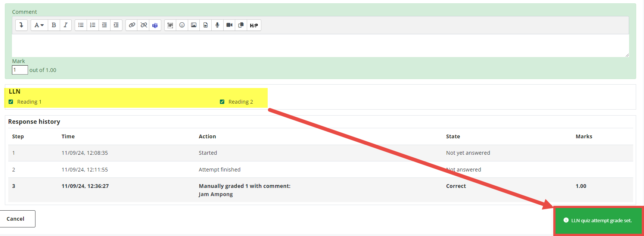Open the paragraph styles dropdown
This screenshot has height=236, width=644.
[39, 25]
